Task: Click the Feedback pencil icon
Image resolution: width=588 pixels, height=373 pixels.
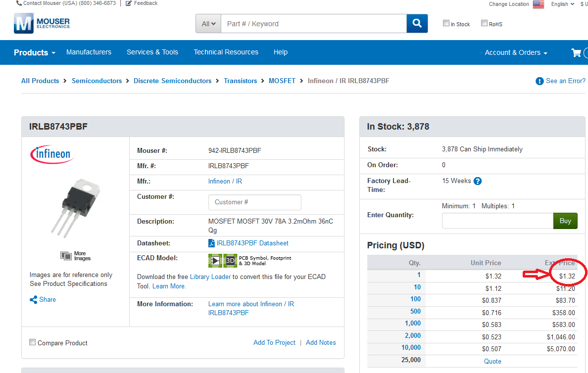Action: (129, 3)
